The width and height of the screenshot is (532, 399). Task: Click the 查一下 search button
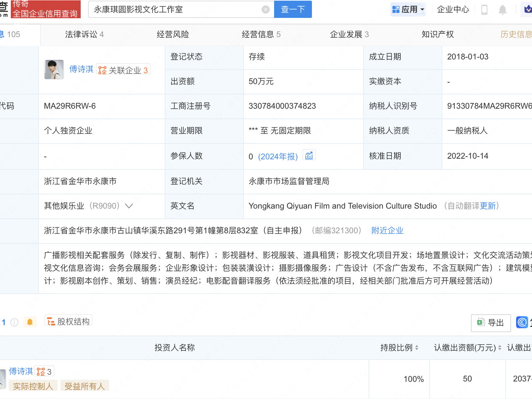pyautogui.click(x=293, y=9)
